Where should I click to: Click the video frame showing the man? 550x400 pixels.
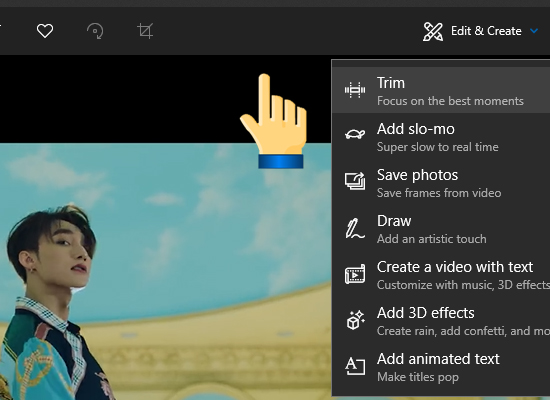tap(166, 271)
